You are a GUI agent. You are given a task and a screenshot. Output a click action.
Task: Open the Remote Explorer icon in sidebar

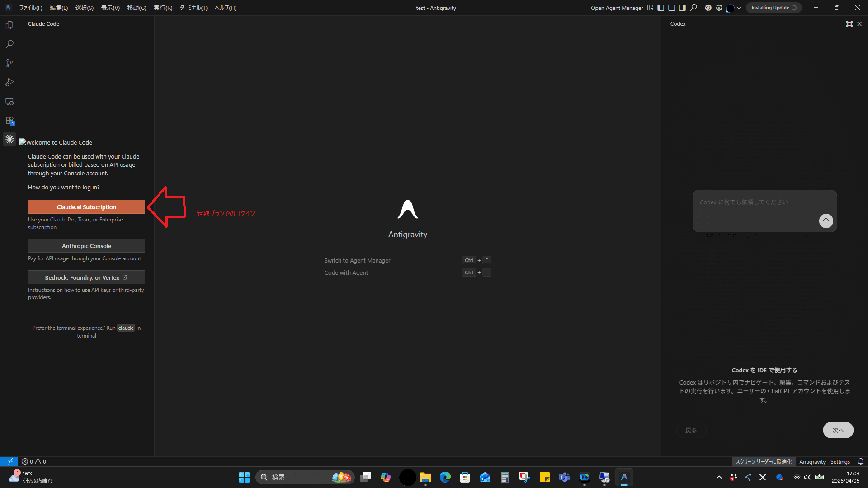pos(9,102)
